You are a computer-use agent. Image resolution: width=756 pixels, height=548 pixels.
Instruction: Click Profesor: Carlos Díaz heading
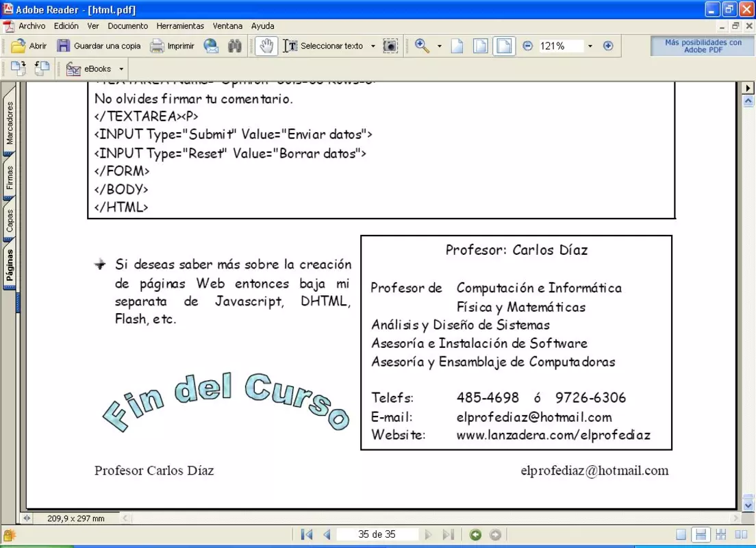tap(516, 250)
